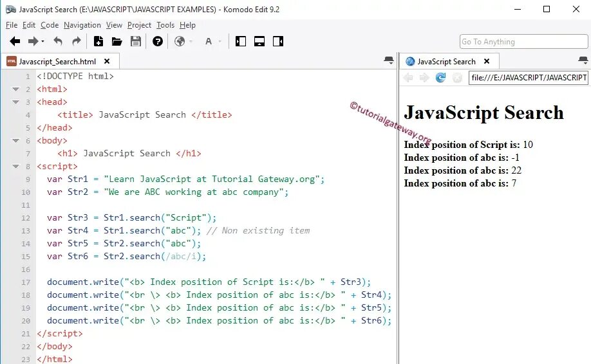This screenshot has height=364, width=591.
Task: Open the Help menu
Action: [188, 25]
